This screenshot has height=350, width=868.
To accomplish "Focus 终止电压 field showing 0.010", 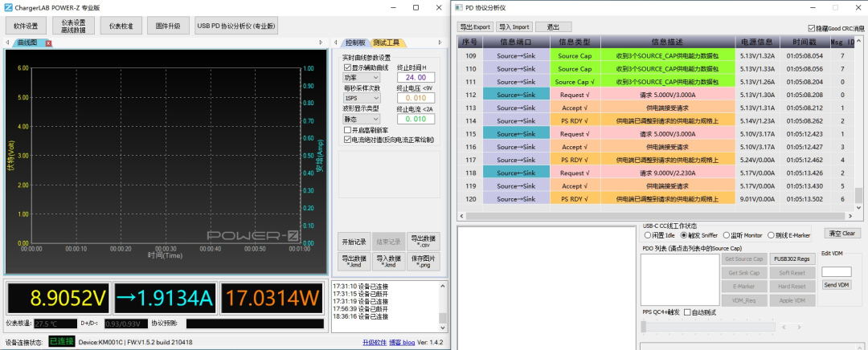I will (x=416, y=98).
